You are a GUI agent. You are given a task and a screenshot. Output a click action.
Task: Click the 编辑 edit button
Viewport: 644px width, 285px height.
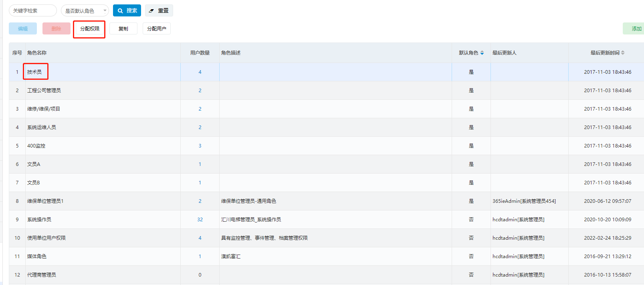[23, 28]
